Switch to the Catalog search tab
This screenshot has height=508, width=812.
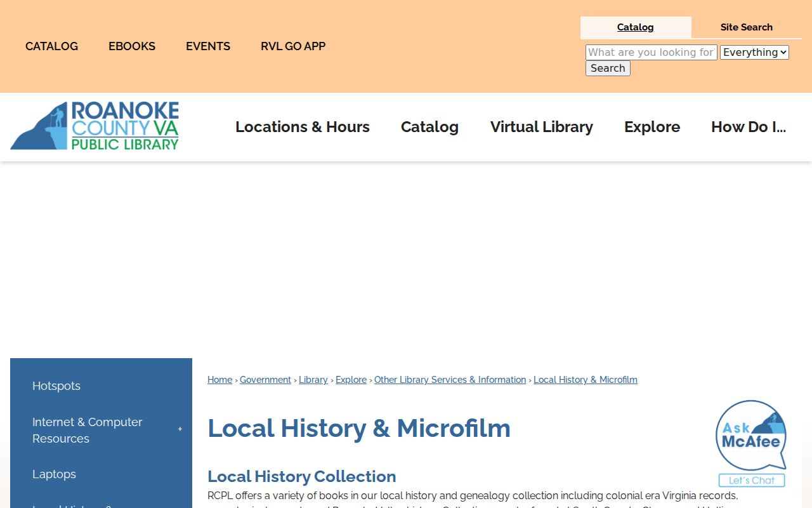click(x=635, y=27)
